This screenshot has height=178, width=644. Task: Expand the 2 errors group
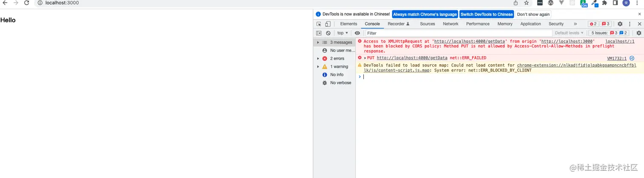(x=318, y=58)
